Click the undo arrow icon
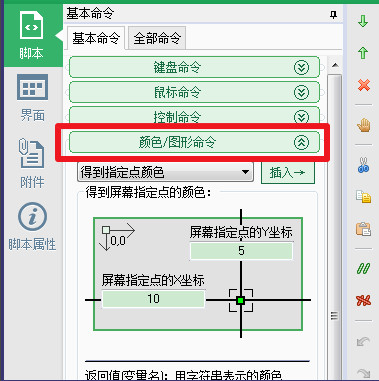 363,341
